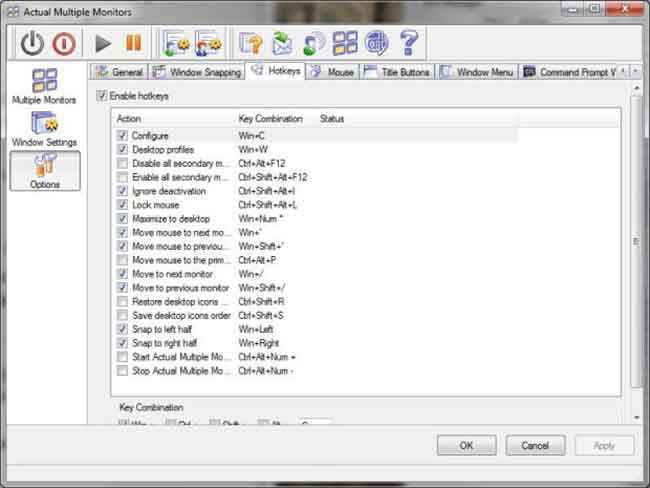Image resolution: width=650 pixels, height=488 pixels.
Task: Switch to the Window Snapping tab
Action: pyautogui.click(x=197, y=72)
